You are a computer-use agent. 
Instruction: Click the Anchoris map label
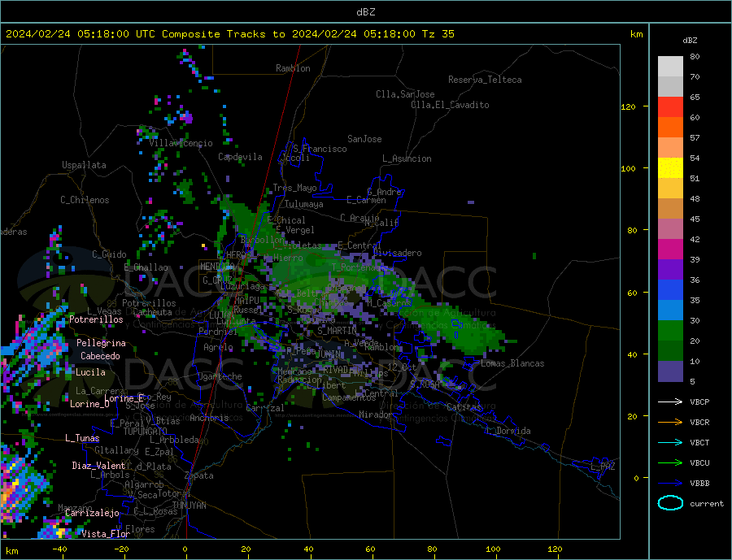209,418
